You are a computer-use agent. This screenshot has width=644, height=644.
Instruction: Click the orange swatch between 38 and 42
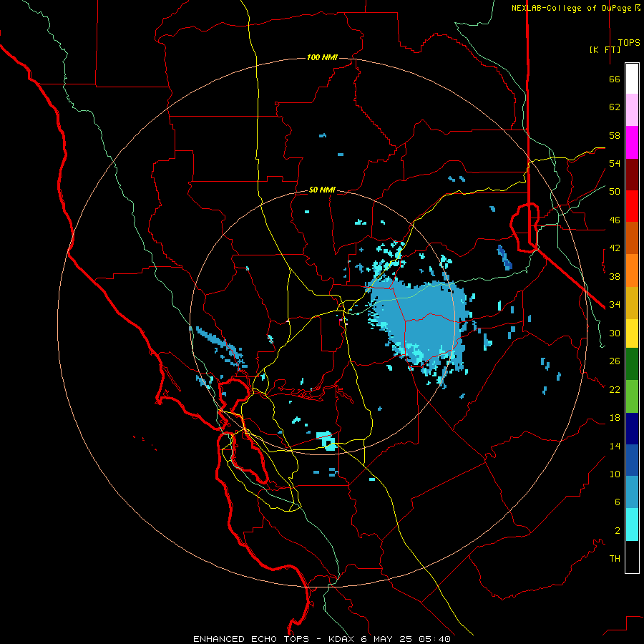click(x=632, y=270)
